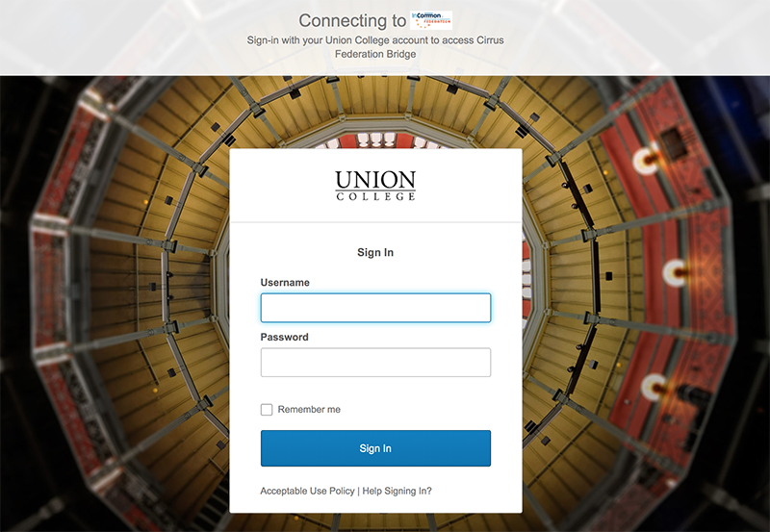Click the Password field label
This screenshot has width=770, height=532.
(x=284, y=338)
